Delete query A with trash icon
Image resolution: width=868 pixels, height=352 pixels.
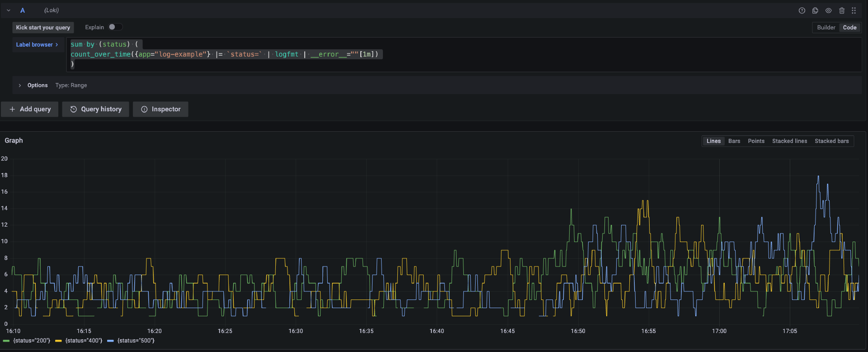click(x=842, y=10)
